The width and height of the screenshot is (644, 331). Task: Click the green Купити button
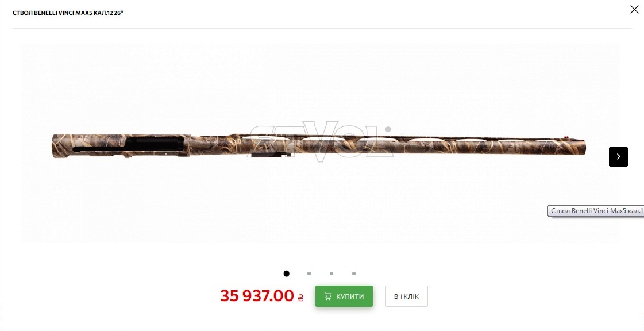(344, 296)
